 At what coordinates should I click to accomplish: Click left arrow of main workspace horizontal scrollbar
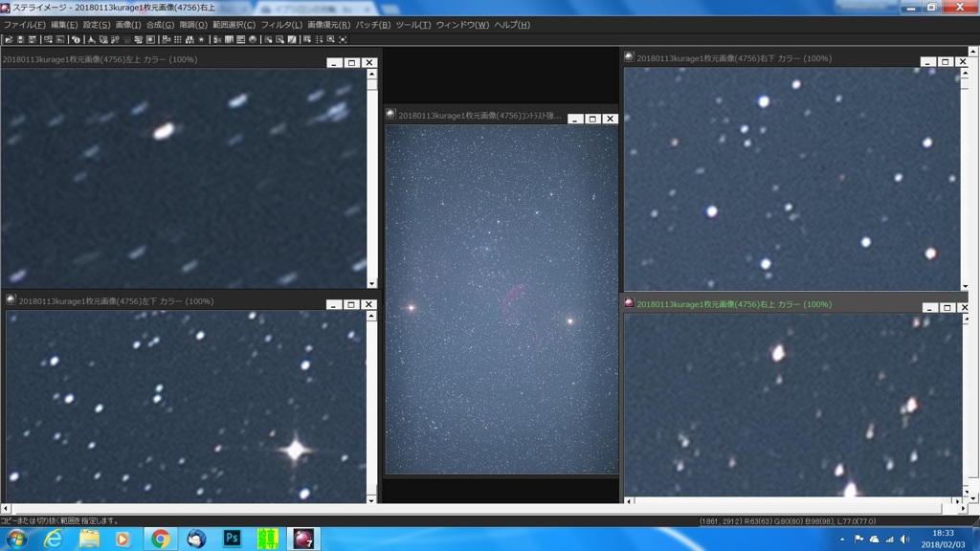(5, 509)
